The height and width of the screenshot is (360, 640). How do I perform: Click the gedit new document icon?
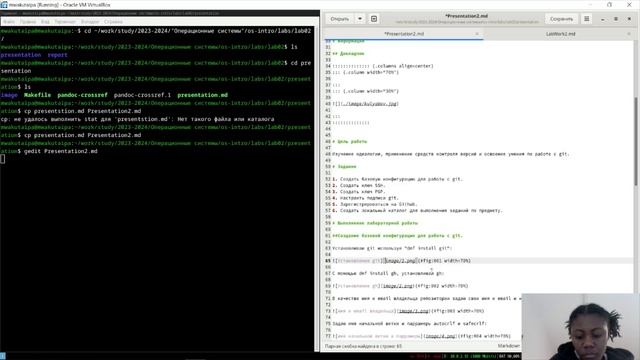coord(374,19)
